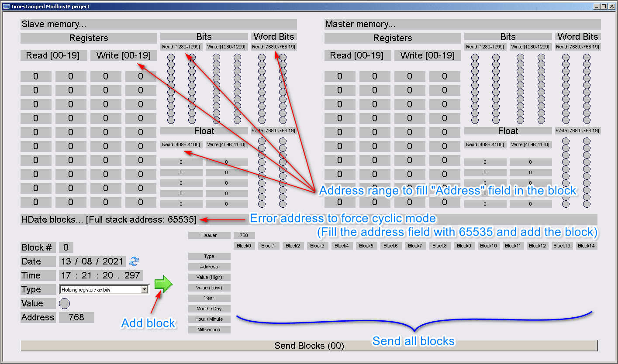Click the day value 13 in Date

66,261
